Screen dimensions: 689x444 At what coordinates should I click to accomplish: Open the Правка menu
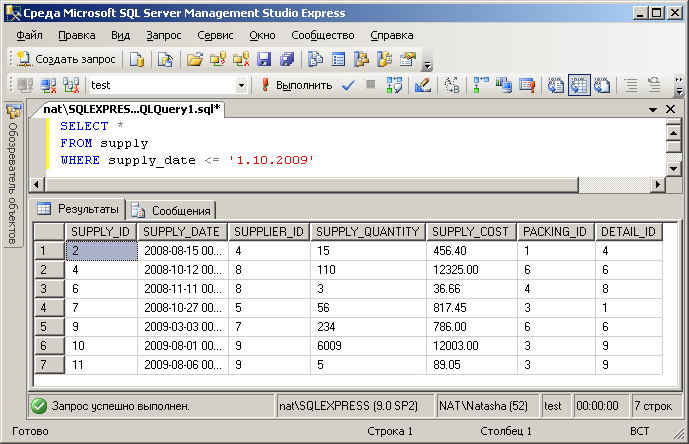point(77,35)
